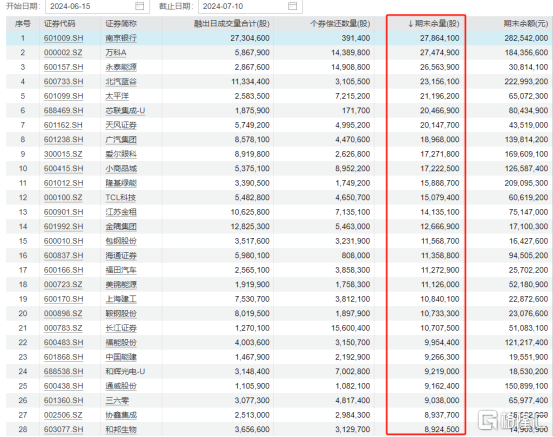Viewport: 553px width, 437px height.
Task: Open security code 600415.SH
Action: tap(63, 169)
